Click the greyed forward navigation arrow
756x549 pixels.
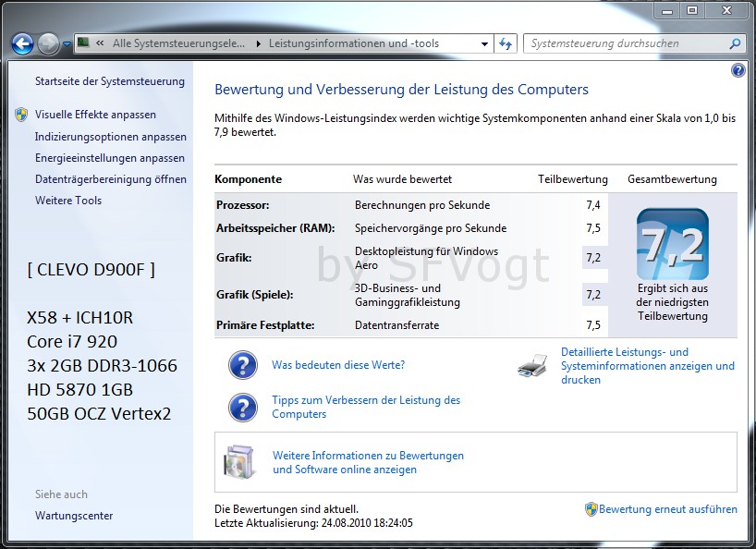[48, 43]
